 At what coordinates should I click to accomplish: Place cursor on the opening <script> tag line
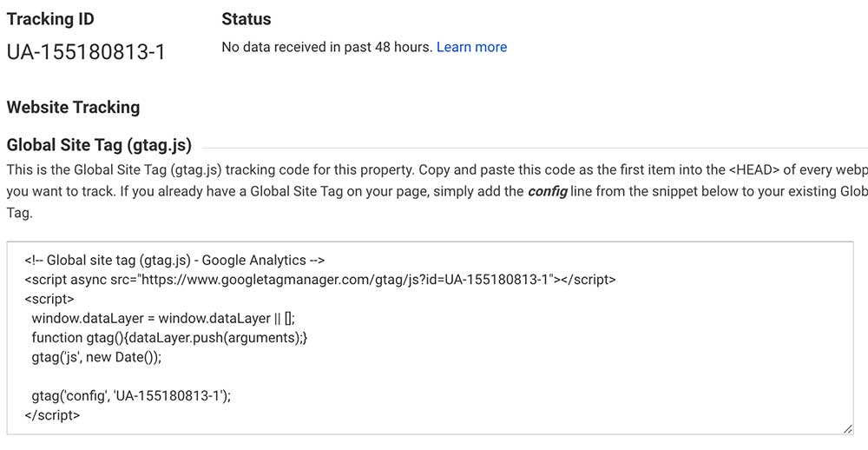pos(49,299)
